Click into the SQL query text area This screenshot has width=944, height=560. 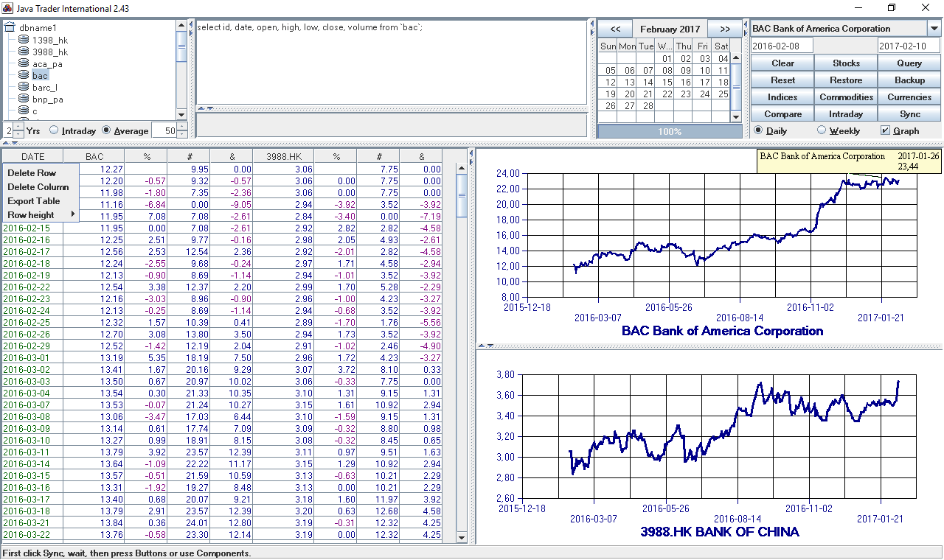(x=391, y=63)
